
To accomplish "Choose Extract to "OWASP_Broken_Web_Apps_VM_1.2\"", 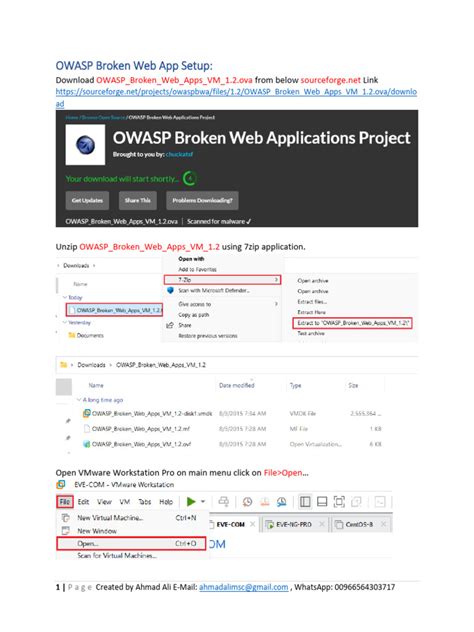I will click(352, 323).
